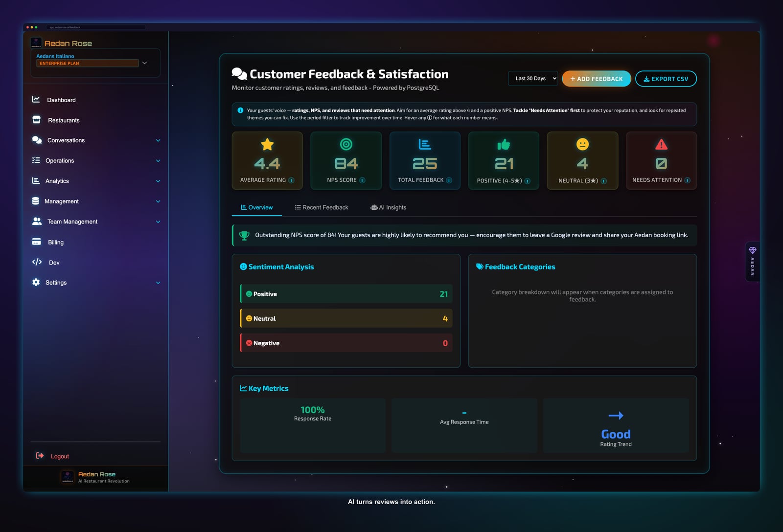
Task: Click the Operations checklist icon
Action: click(36, 160)
